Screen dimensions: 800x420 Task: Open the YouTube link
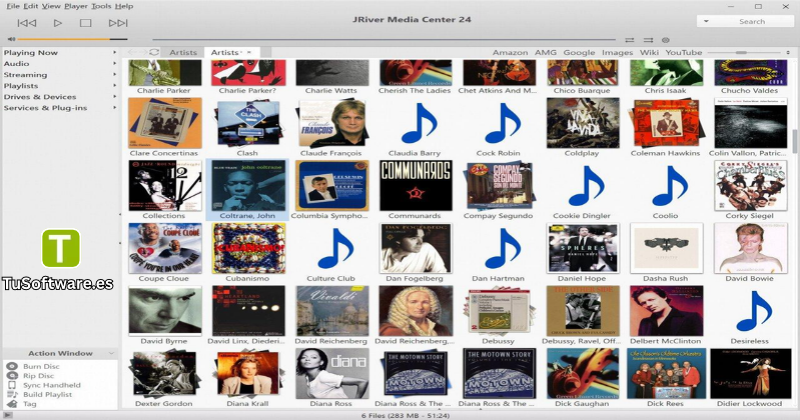tap(684, 53)
